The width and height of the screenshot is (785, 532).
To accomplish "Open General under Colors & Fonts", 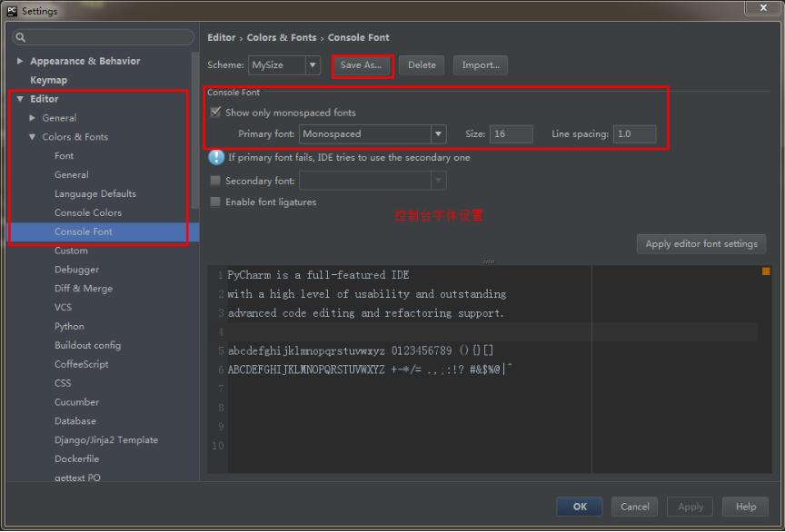I will (x=72, y=175).
